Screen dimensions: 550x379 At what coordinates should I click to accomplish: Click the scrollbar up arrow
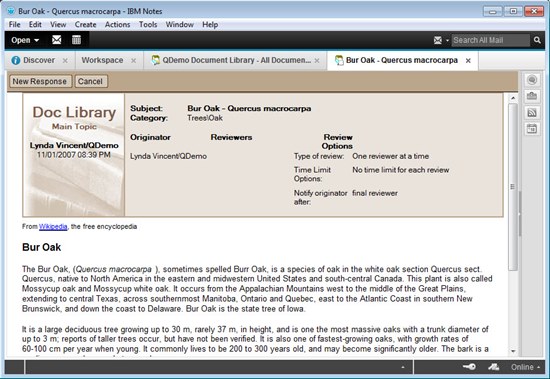click(513, 98)
